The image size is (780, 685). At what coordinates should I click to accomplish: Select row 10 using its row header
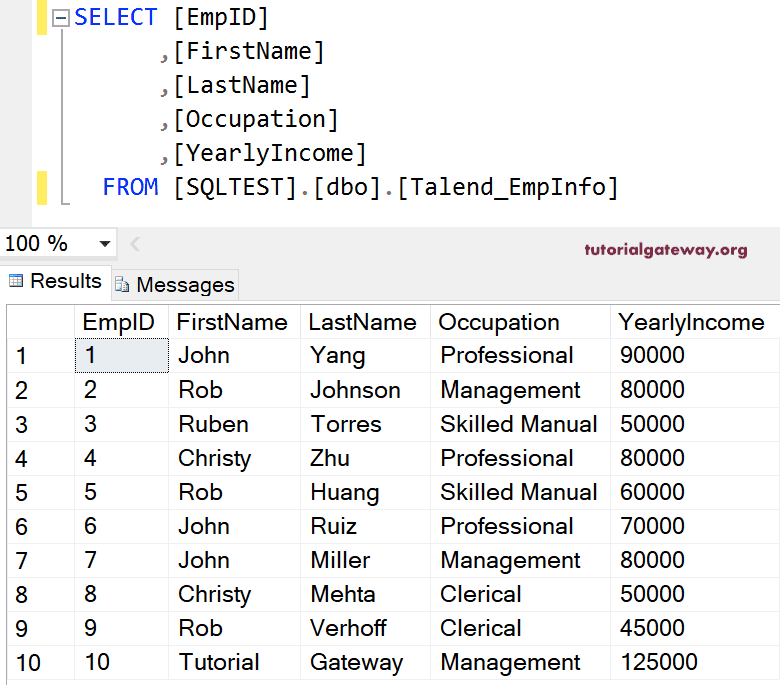click(28, 663)
